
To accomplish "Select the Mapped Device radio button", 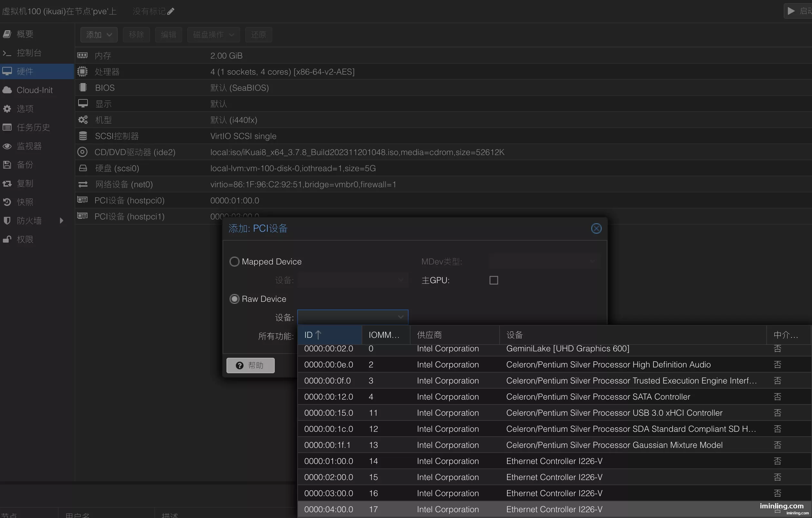I will point(234,262).
